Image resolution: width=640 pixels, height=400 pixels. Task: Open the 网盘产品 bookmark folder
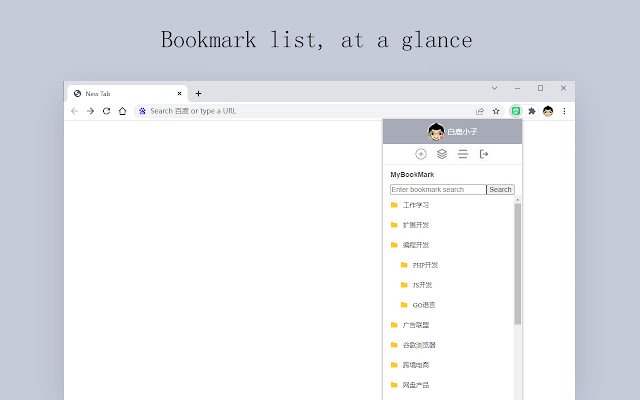(x=416, y=385)
